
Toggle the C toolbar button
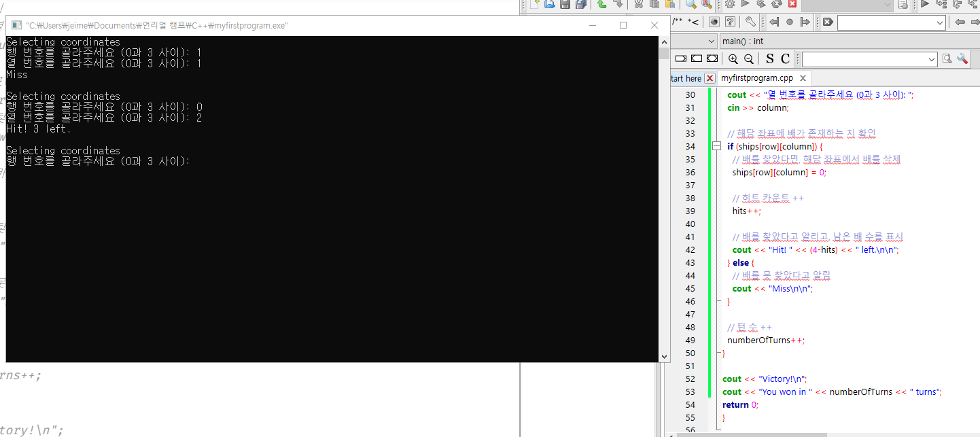pos(785,59)
